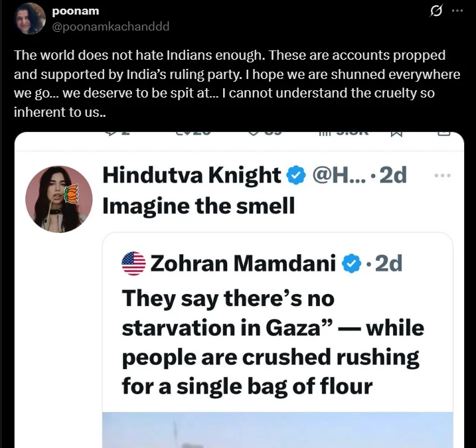Click the quoted text about starvation in Gaza
This screenshot has width=476, height=448.
(x=272, y=342)
